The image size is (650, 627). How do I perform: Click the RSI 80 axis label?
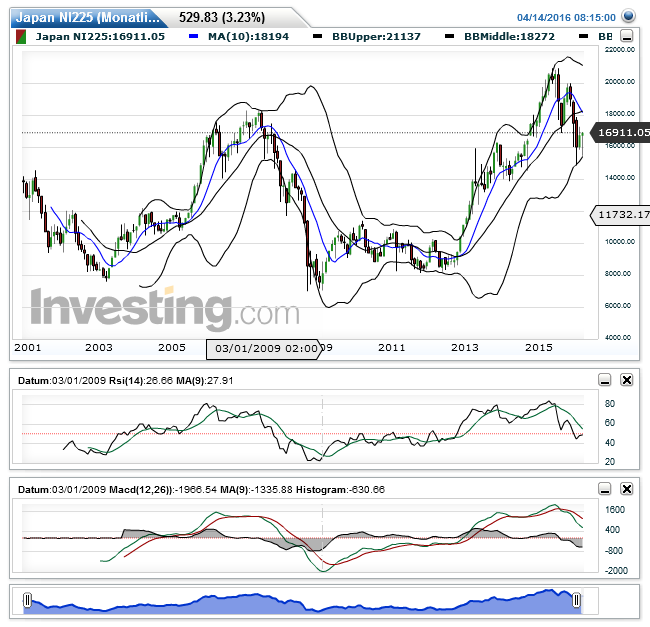610,404
